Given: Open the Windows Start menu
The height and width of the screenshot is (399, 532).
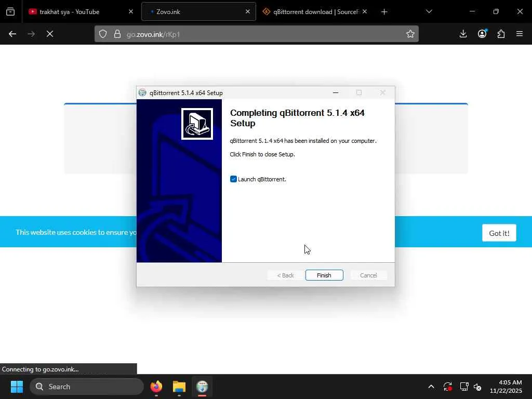Looking at the screenshot, I should (17, 387).
